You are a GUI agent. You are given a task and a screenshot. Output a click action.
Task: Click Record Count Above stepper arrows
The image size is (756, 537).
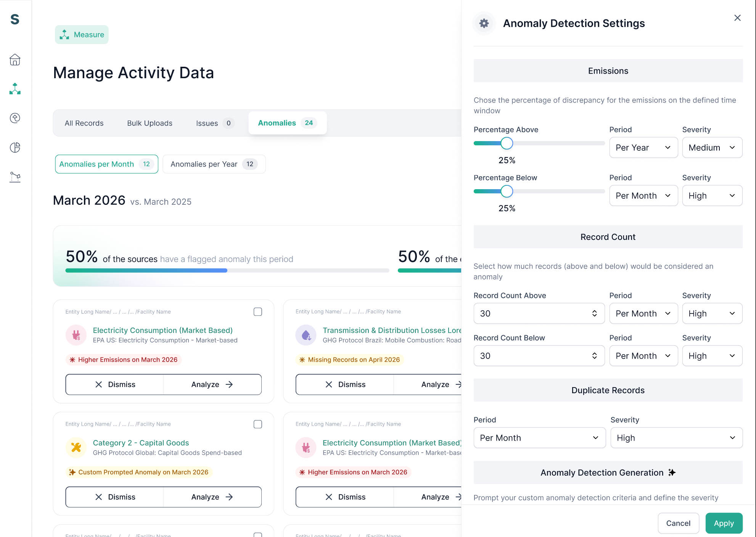[594, 314]
